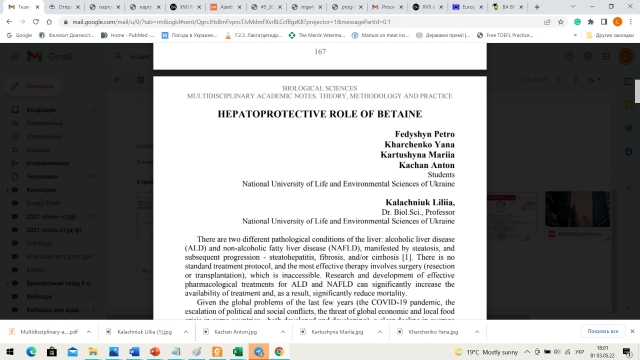This screenshot has height=360, width=640.
Task: Expand options for Kachan Anton download
Action: (283, 332)
